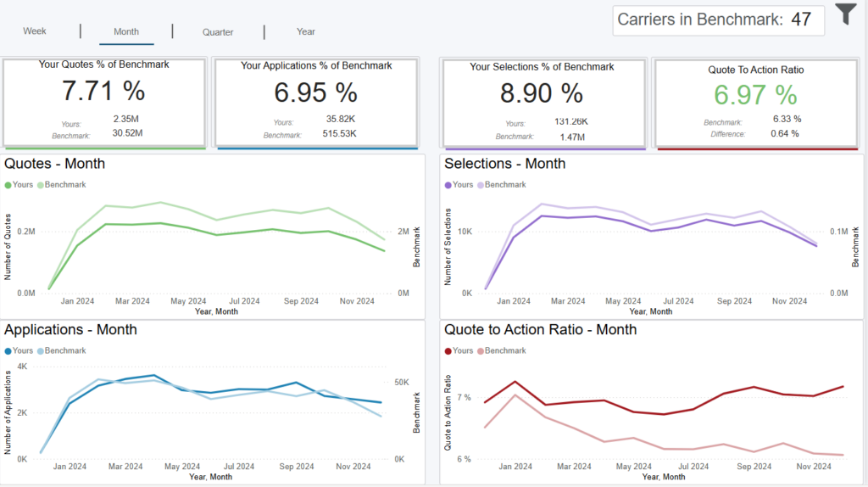Click blue Yours legend marker in Applications chart
The width and height of the screenshot is (868, 487).
tap(8, 350)
